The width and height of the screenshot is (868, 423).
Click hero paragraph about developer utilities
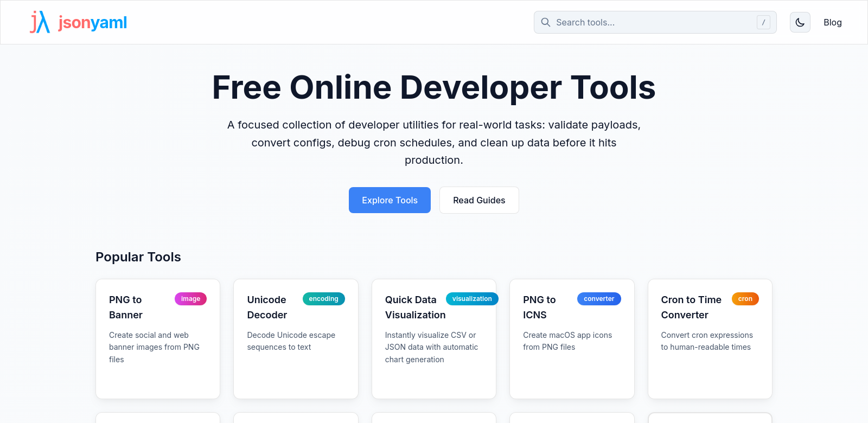click(x=434, y=143)
